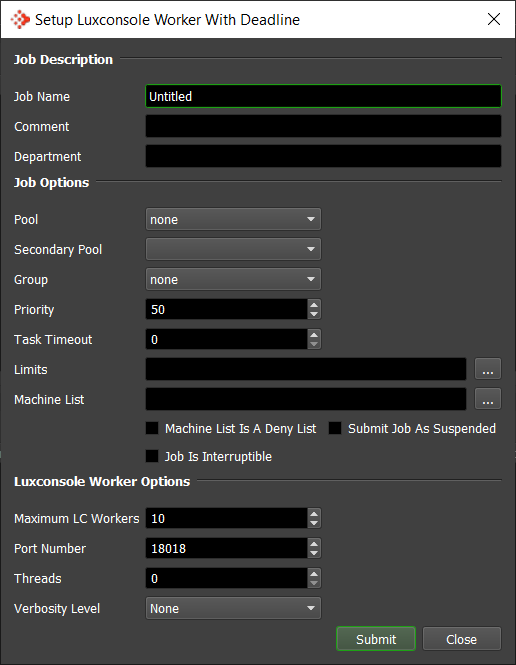This screenshot has height=665, width=516.
Task: Submit the job
Action: 376,639
